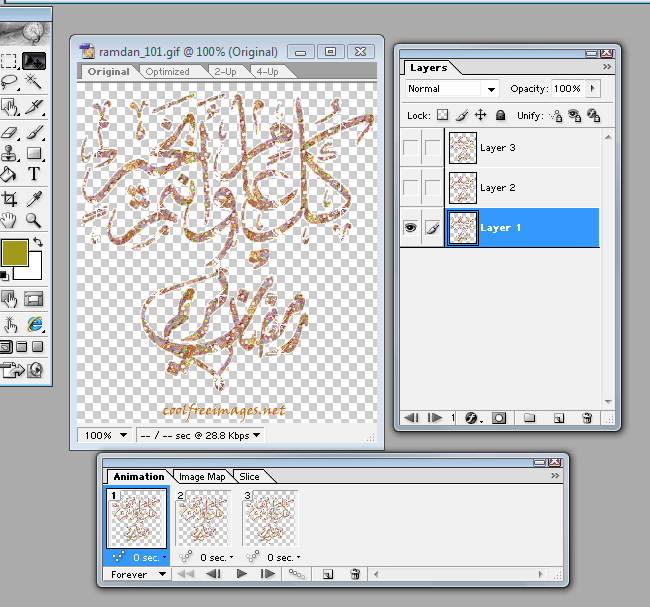650x607 pixels.
Task: Hide Layer 1 using its eye icon
Action: pos(410,228)
